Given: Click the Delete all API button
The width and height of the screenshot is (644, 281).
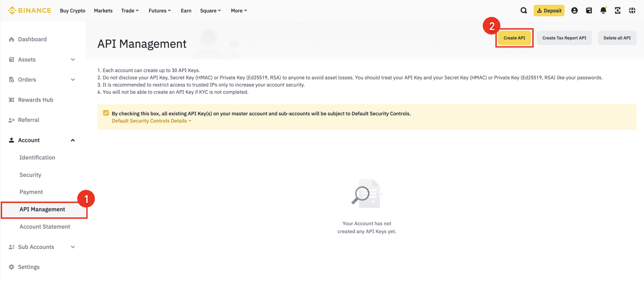Looking at the screenshot, I should tap(617, 38).
